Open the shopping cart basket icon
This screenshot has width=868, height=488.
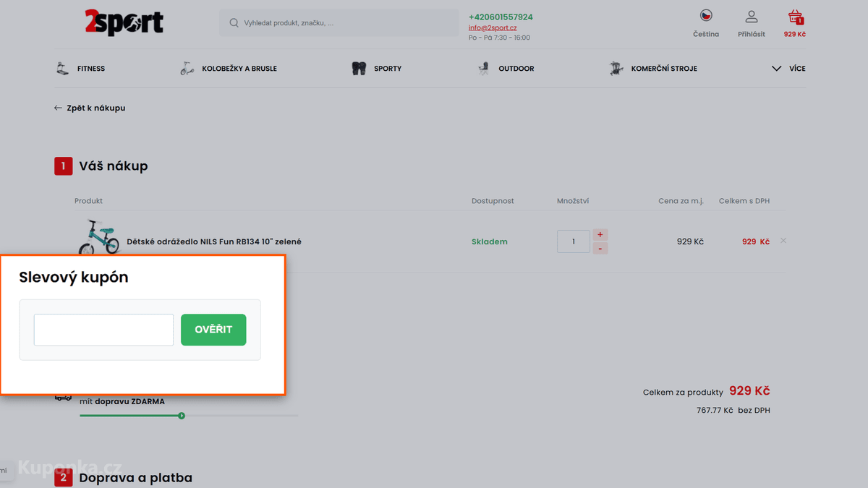click(x=795, y=17)
